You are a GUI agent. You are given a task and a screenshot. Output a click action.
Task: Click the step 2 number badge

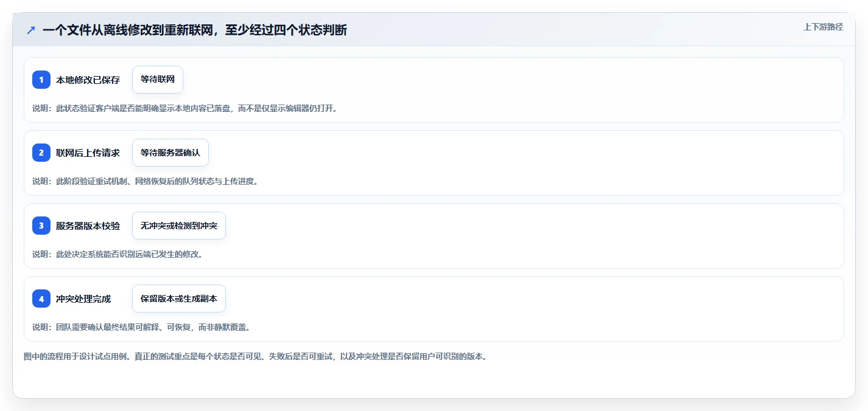41,153
